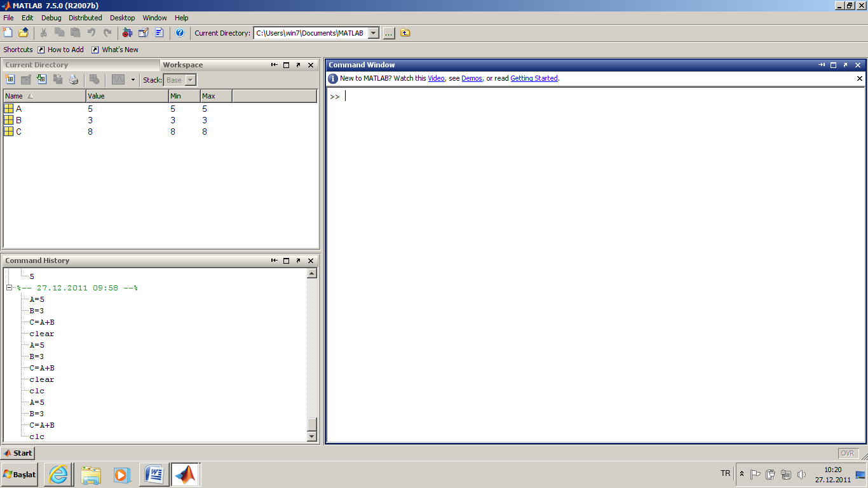The width and height of the screenshot is (868, 488).
Task: Click the MATLAB Start button
Action: (x=18, y=453)
